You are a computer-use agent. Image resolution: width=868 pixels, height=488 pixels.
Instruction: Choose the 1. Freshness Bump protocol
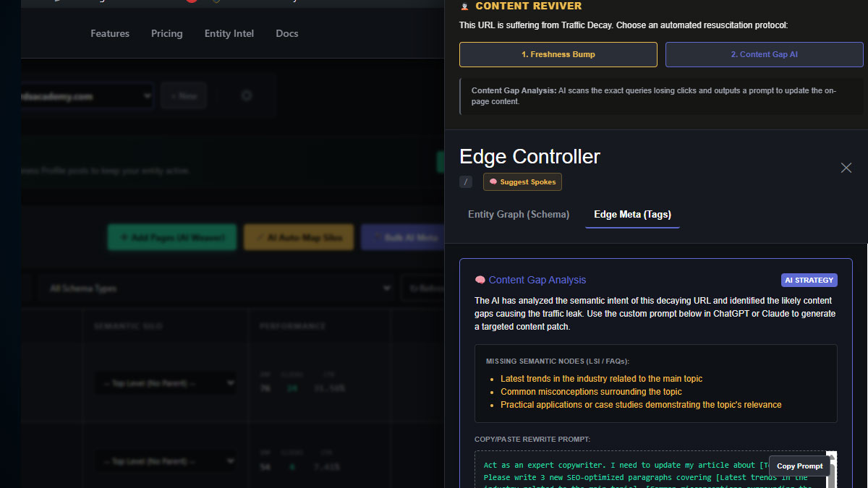[x=558, y=54]
